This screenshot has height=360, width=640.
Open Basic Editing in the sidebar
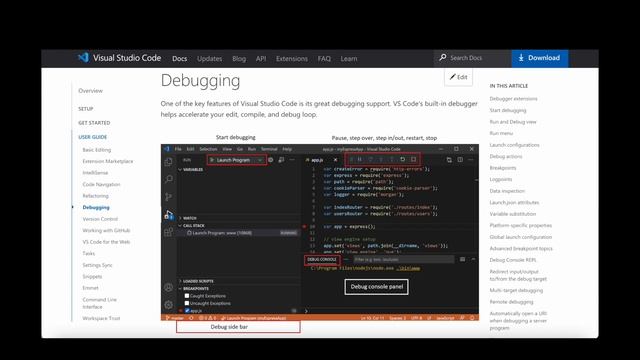pos(97,150)
